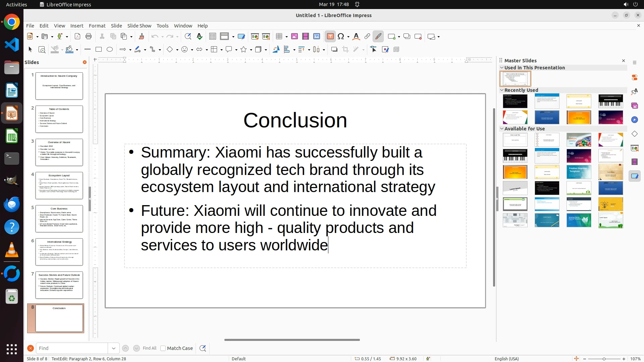Click the Find All button
644x362 pixels.
[149, 348]
